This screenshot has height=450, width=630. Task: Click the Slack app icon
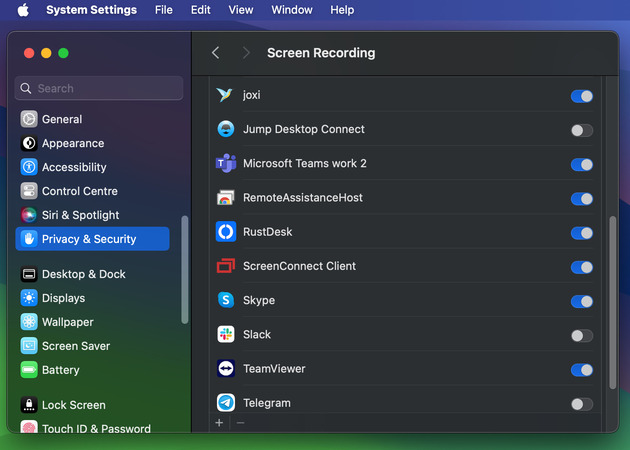pyautogui.click(x=226, y=334)
